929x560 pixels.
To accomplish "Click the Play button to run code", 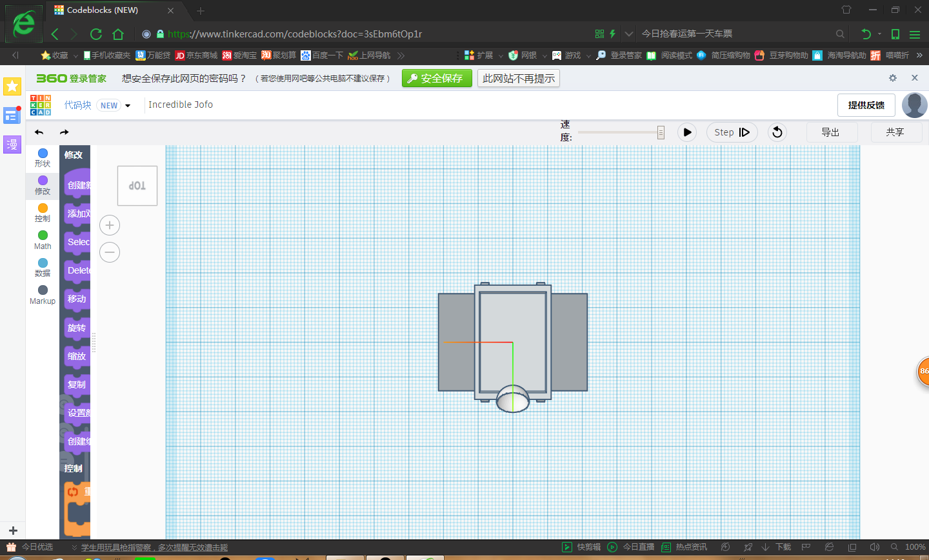I will [x=687, y=132].
